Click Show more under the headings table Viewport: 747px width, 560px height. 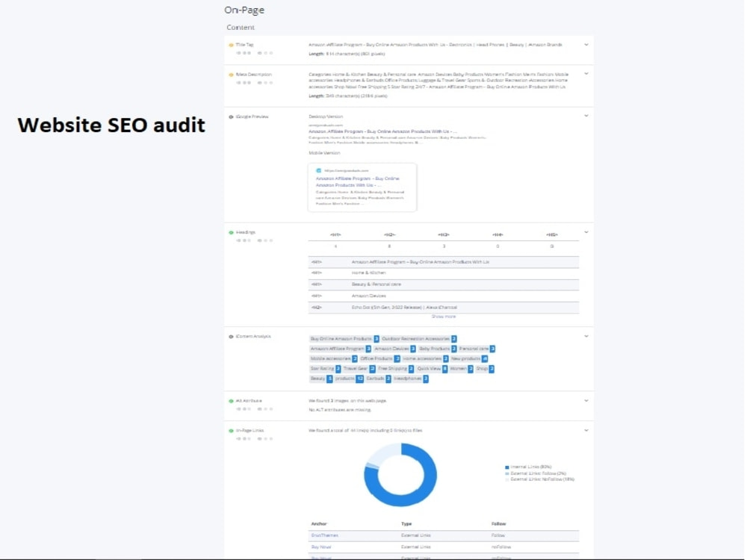[x=445, y=317]
